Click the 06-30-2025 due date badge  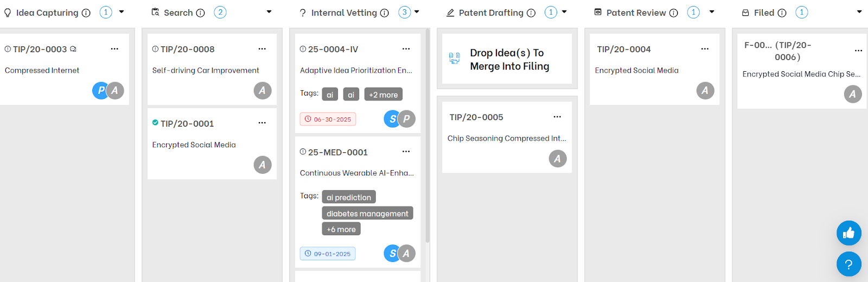click(x=328, y=119)
